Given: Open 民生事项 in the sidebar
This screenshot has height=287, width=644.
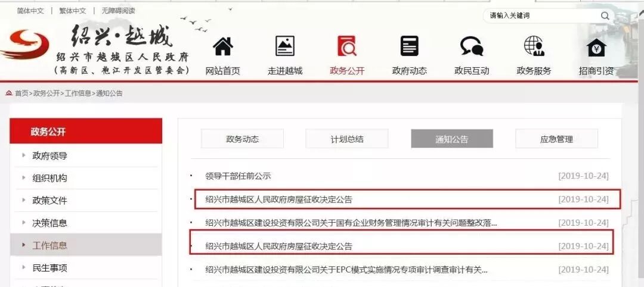Looking at the screenshot, I should tap(49, 268).
